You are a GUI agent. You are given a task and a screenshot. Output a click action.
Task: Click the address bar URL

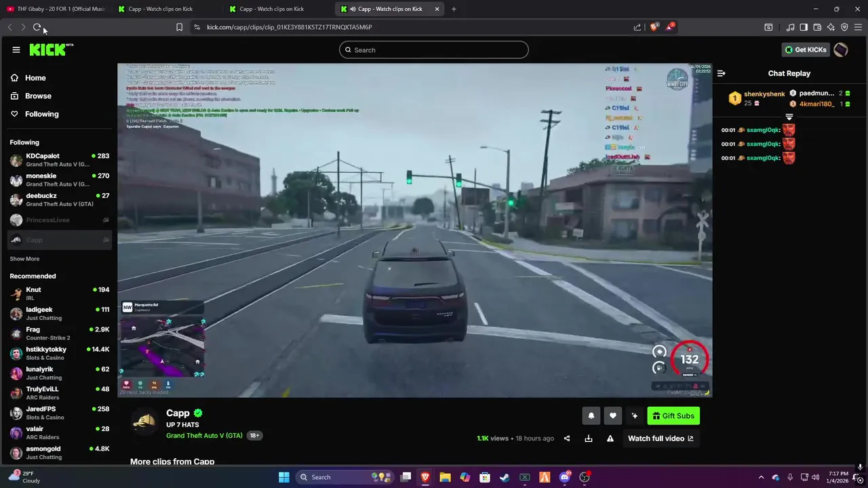click(x=290, y=27)
